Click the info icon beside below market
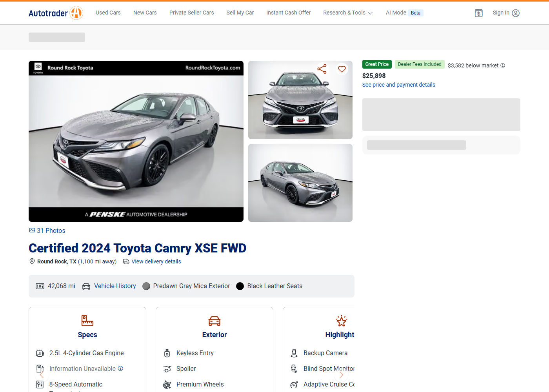This screenshot has height=392, width=549. (503, 65)
